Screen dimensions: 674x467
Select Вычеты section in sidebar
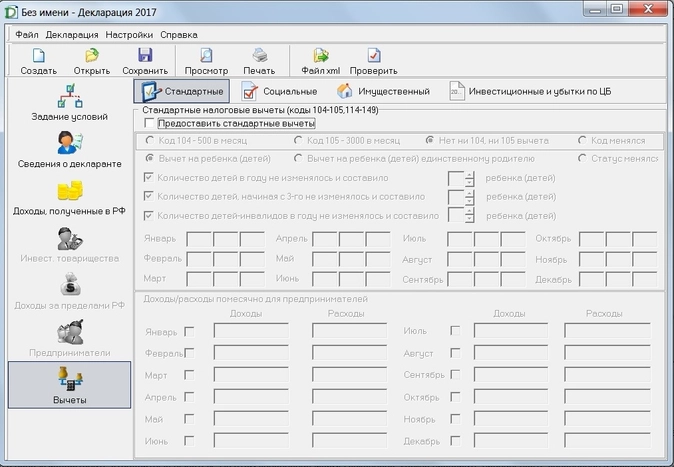pos(69,385)
